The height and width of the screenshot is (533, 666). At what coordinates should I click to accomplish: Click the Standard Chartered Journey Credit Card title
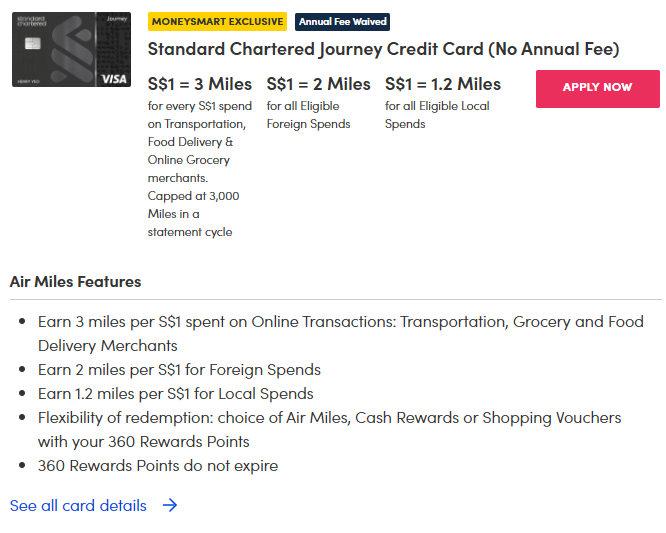383,49
